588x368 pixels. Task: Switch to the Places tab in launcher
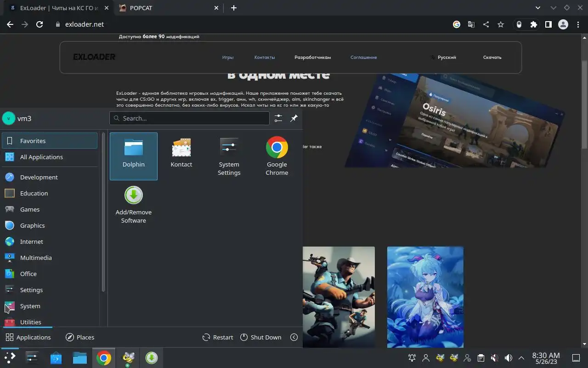tap(80, 337)
